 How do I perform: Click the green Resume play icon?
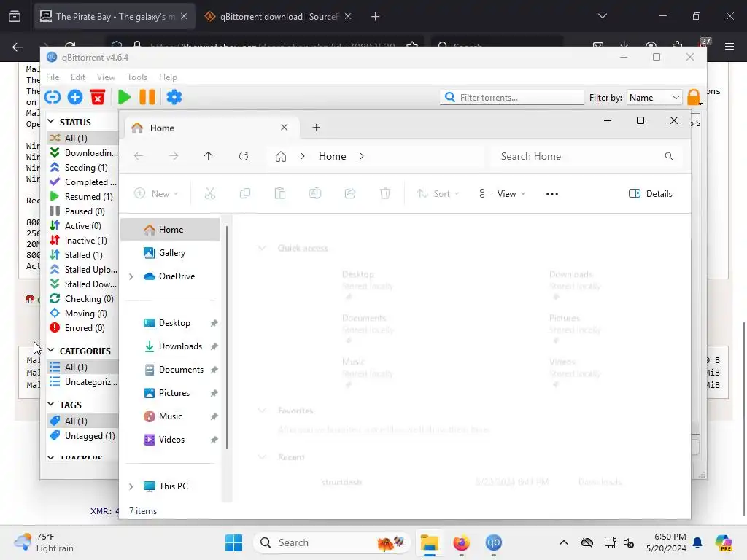click(124, 97)
